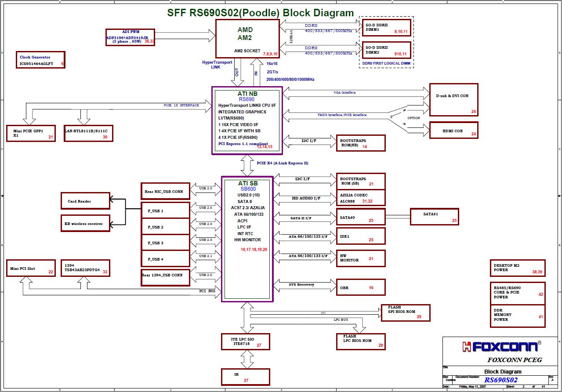Click the SO-D DDRII DIMM1 block
The height and width of the screenshot is (392, 562).
[x=386, y=29]
